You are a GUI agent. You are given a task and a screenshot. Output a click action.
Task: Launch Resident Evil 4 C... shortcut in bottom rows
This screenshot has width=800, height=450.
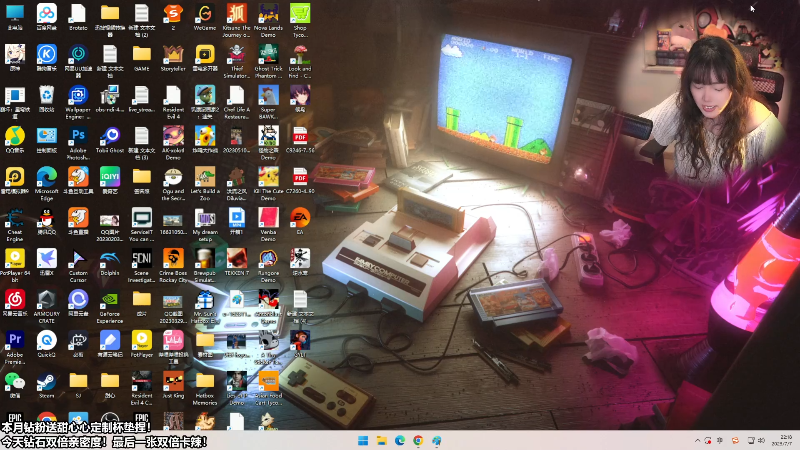pos(141,388)
